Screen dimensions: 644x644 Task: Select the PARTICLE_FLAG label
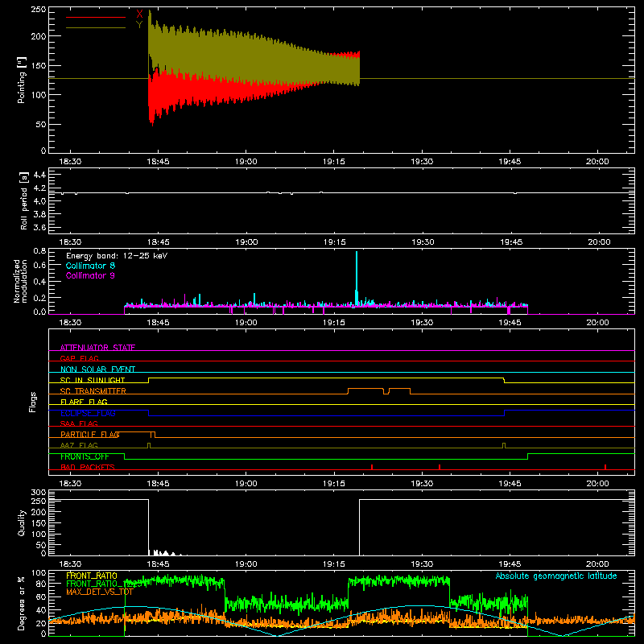[90, 435]
